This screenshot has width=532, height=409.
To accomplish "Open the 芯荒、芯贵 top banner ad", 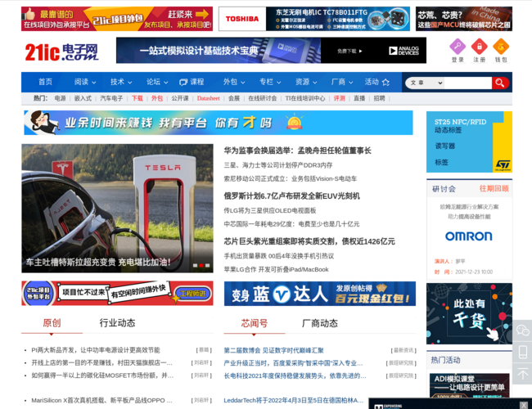I will click(464, 19).
